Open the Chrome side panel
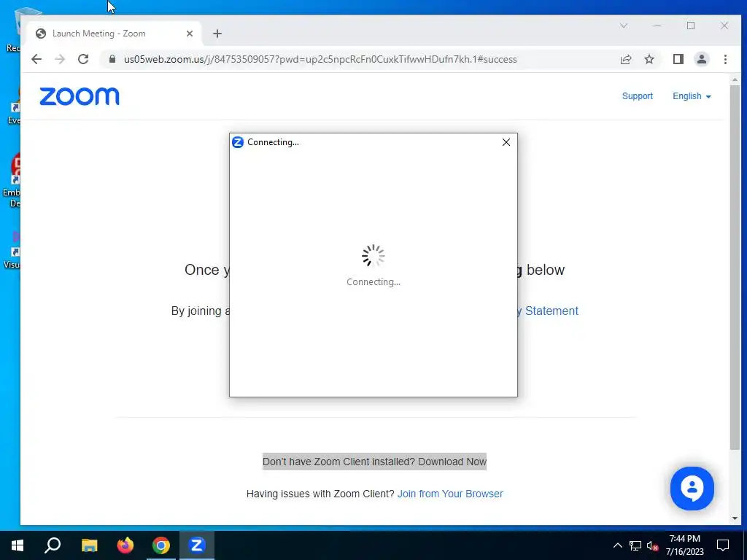 coord(678,59)
